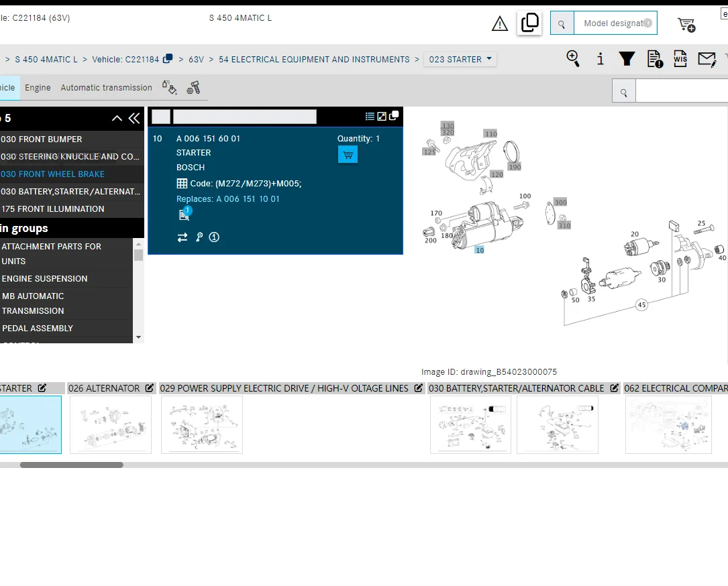The height and width of the screenshot is (586, 728).
Task: Open the selected STARTER drawing thumbnail
Action: pyautogui.click(x=30, y=424)
